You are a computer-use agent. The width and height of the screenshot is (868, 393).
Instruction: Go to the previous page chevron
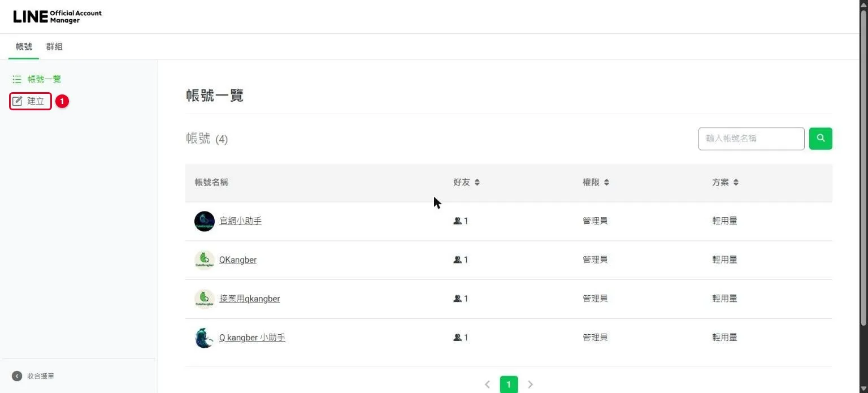coord(487,385)
